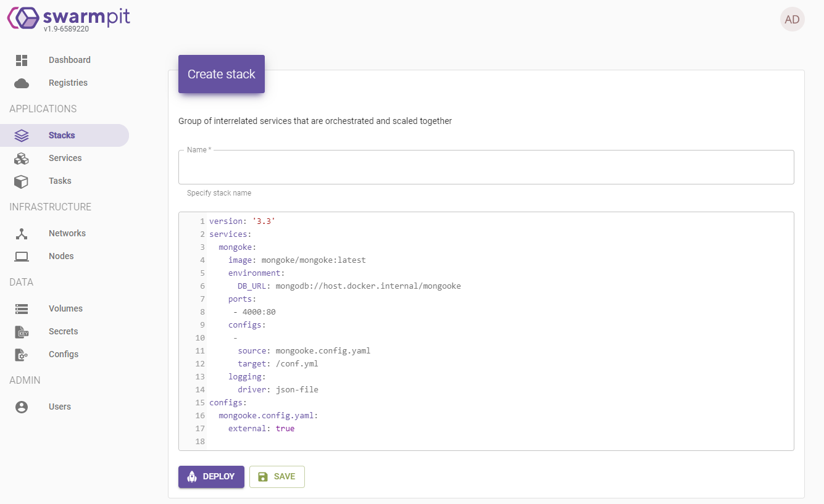
Task: Click the Networks icon
Action: click(x=21, y=233)
